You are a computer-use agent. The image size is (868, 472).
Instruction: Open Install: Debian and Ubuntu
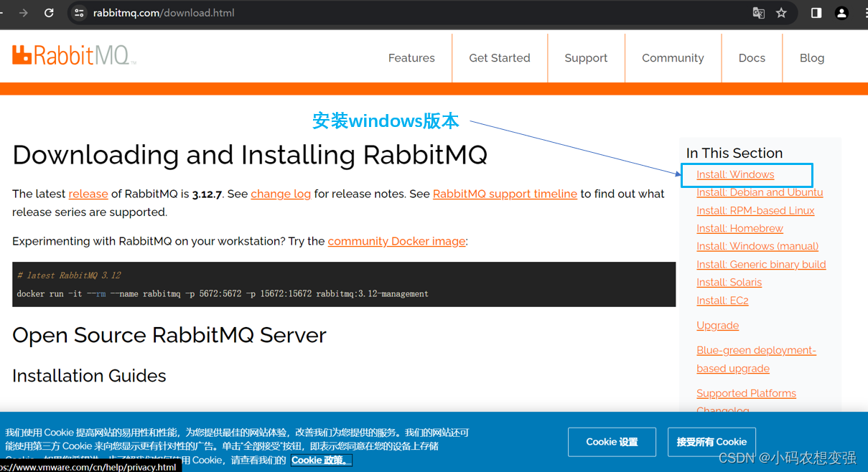[760, 192]
